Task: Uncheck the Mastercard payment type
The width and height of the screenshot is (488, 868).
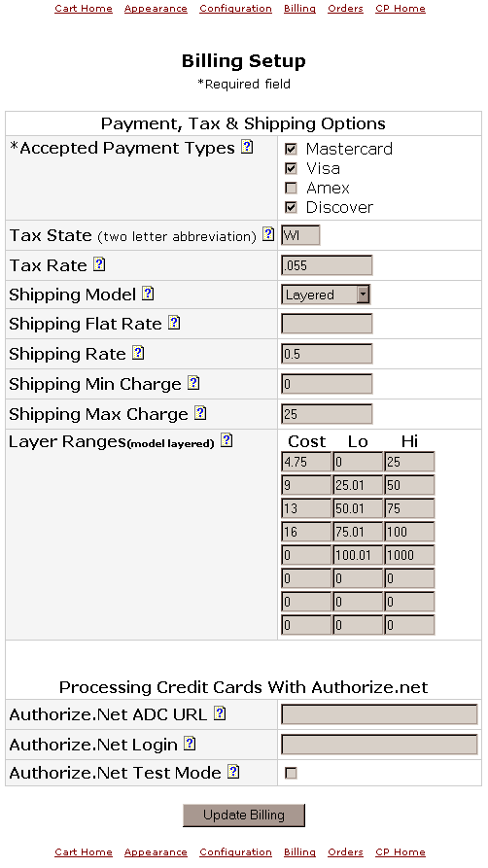Action: point(291,149)
